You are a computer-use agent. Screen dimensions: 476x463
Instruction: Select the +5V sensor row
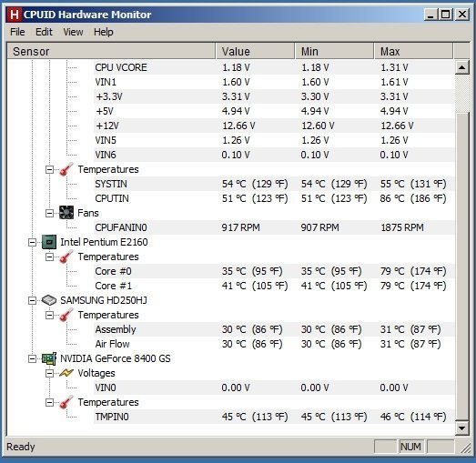coord(274,111)
